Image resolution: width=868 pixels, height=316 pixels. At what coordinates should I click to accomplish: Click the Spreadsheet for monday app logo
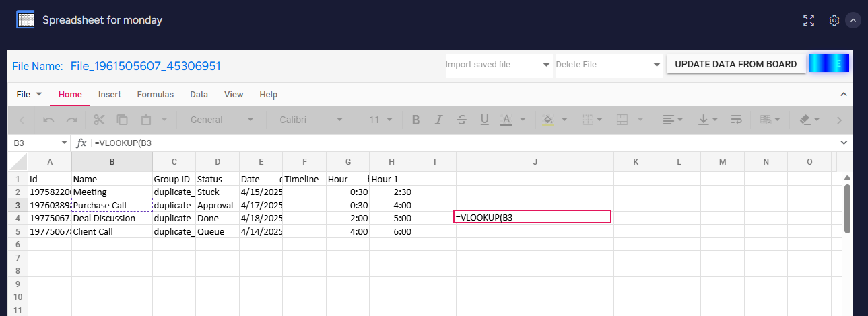[26, 19]
